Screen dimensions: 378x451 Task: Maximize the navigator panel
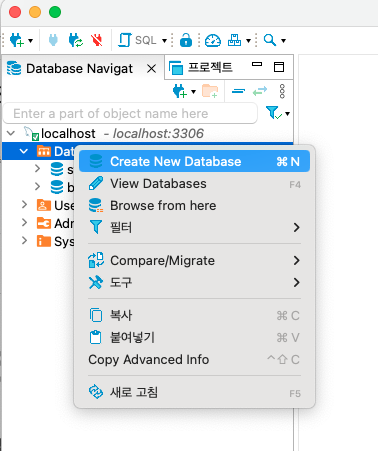point(279,67)
